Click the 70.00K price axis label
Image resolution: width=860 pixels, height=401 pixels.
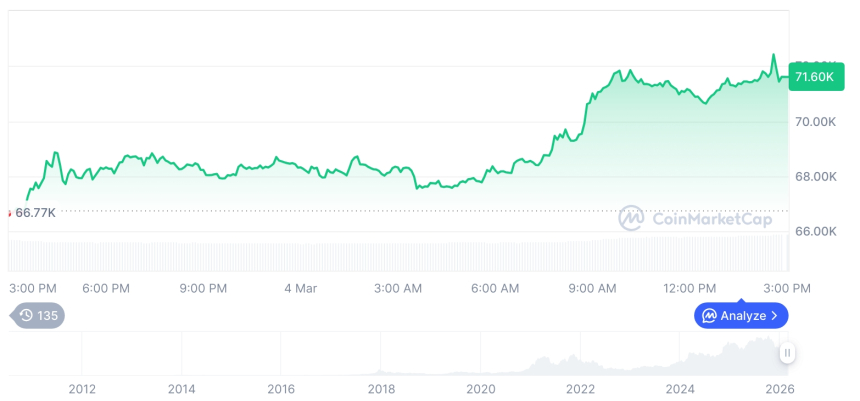pos(814,122)
